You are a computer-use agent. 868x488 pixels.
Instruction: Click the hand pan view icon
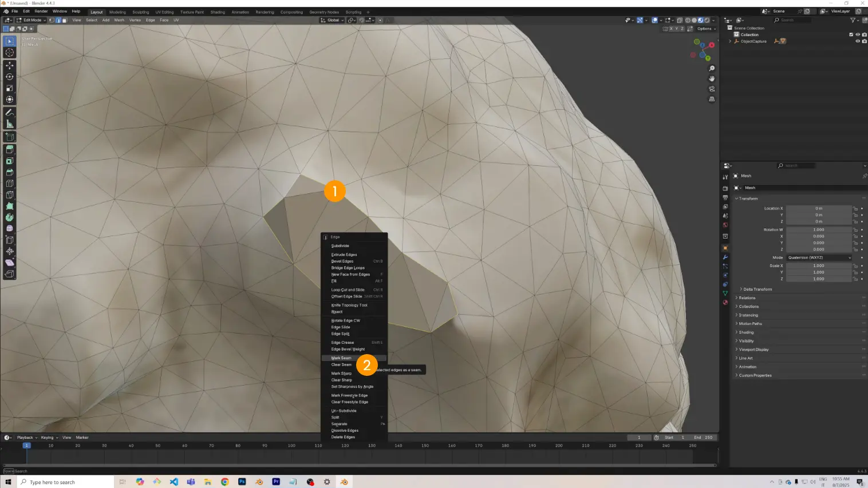(x=712, y=79)
